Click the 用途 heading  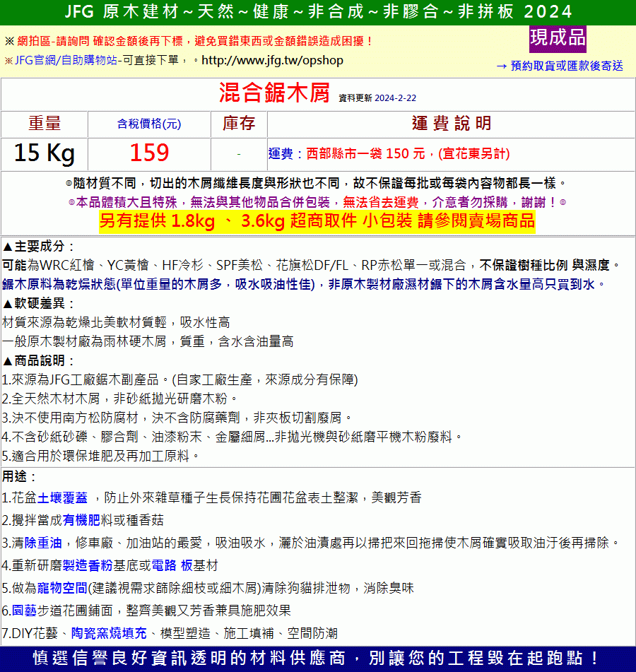(x=19, y=476)
